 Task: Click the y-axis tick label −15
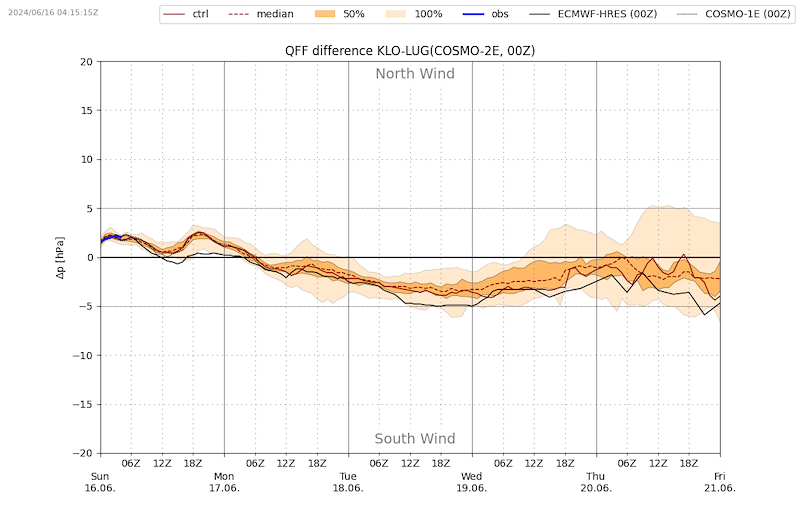pos(84,404)
